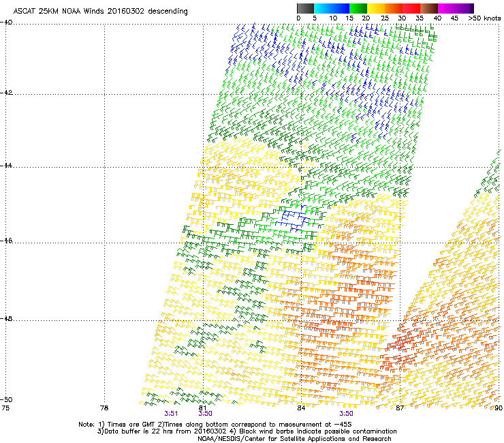Click the -40 latitude axis label
The width and height of the screenshot is (504, 443).
(6, 22)
